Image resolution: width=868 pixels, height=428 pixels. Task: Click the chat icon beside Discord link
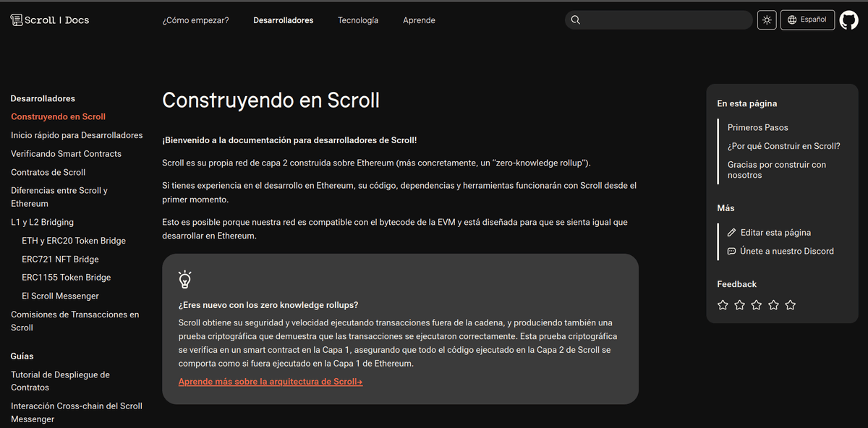pos(732,252)
